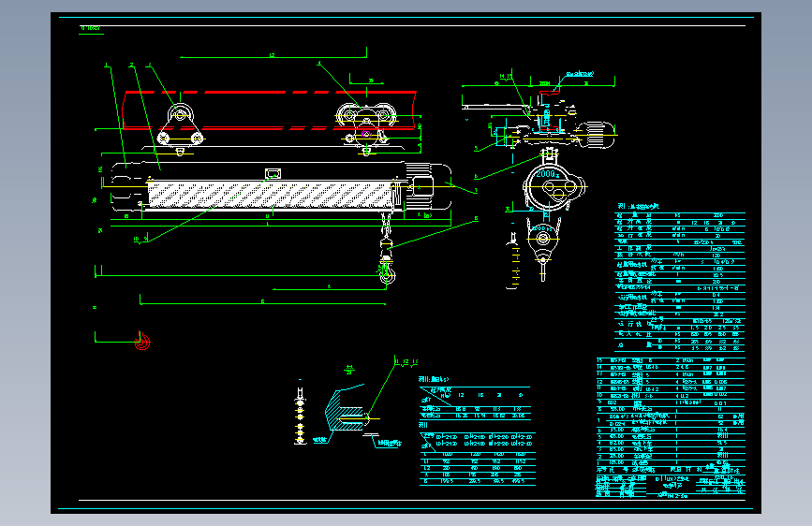Select the red dashed I-beam top flange line

tap(270, 92)
